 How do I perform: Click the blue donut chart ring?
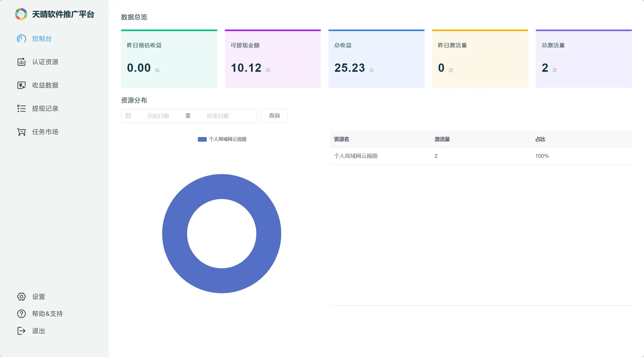click(174, 234)
